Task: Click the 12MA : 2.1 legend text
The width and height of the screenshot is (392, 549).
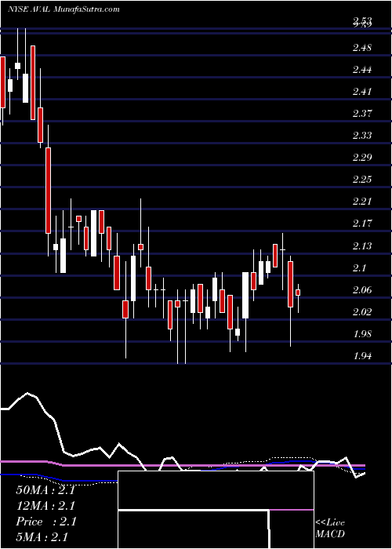Action: [x=45, y=506]
